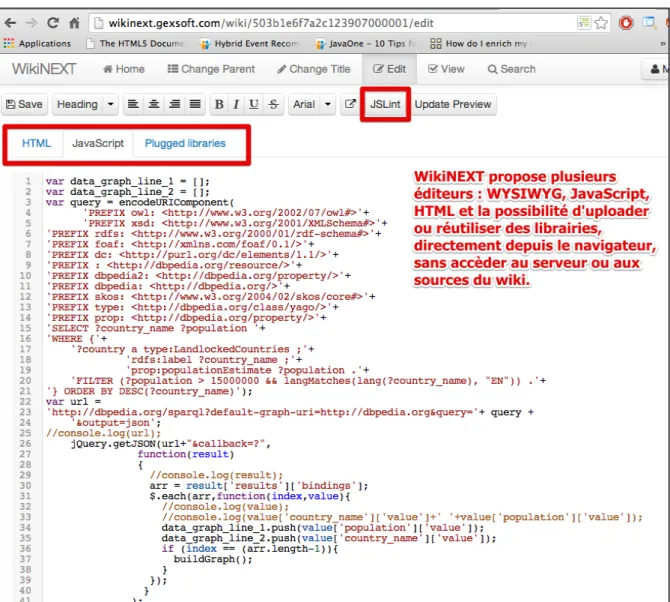
Task: Align text left in the editor toolbar
Action: [133, 104]
